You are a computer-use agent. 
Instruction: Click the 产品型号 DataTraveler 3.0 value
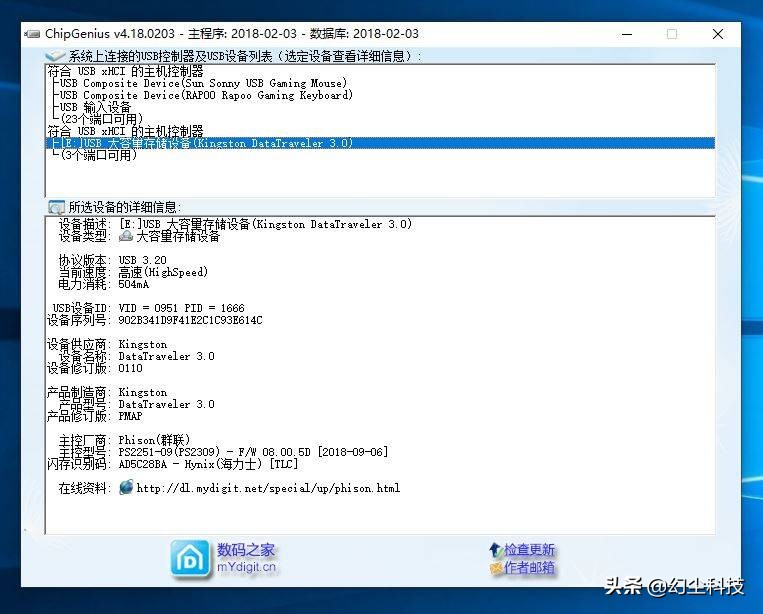tap(166, 404)
